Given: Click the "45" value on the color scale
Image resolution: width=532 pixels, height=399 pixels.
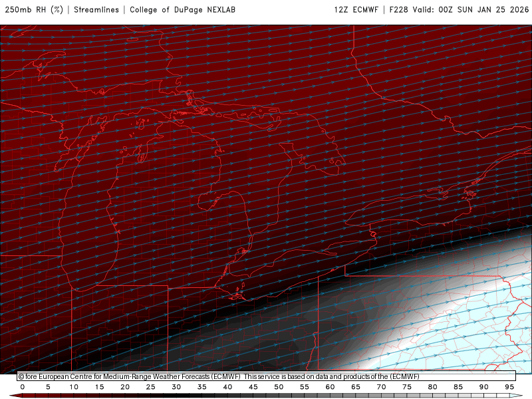Looking at the screenshot, I should tap(253, 387).
